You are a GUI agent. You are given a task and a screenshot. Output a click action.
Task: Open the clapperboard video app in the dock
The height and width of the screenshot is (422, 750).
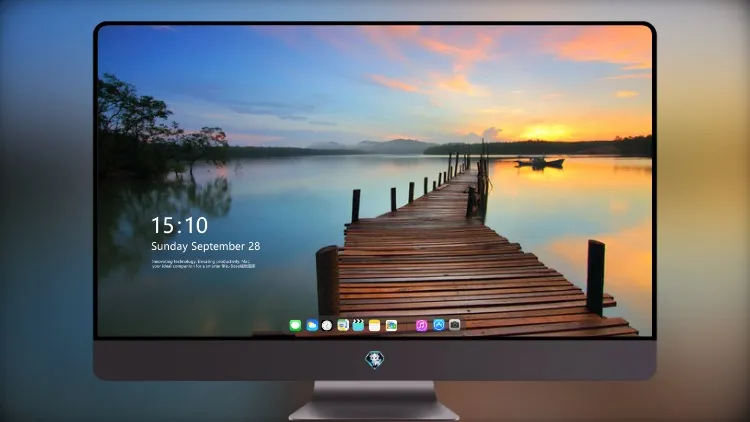pos(358,325)
